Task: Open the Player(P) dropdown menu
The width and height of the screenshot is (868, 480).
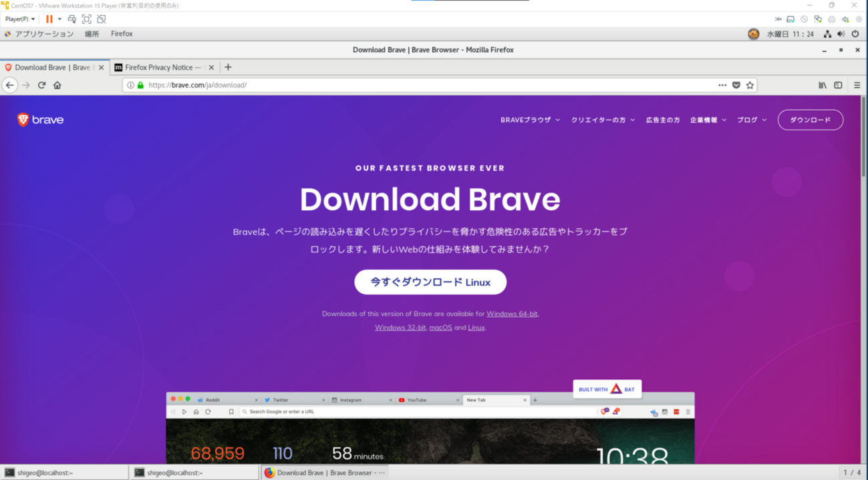Action: pyautogui.click(x=17, y=19)
